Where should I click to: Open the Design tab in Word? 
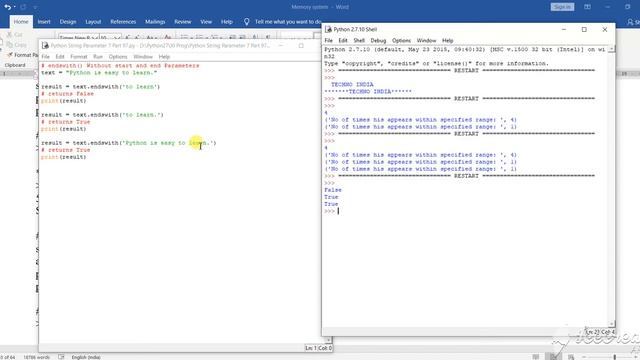[68, 22]
